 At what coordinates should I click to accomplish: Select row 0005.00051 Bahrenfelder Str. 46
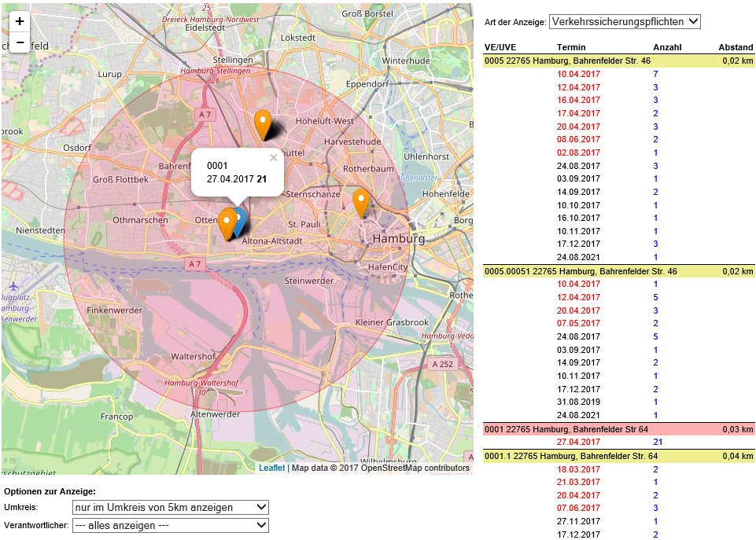[619, 271]
